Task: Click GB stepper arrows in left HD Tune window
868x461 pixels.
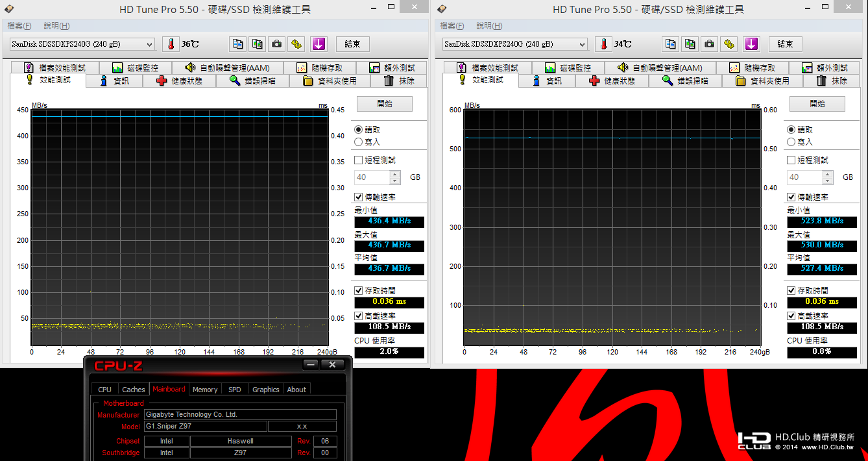Action: coord(395,177)
